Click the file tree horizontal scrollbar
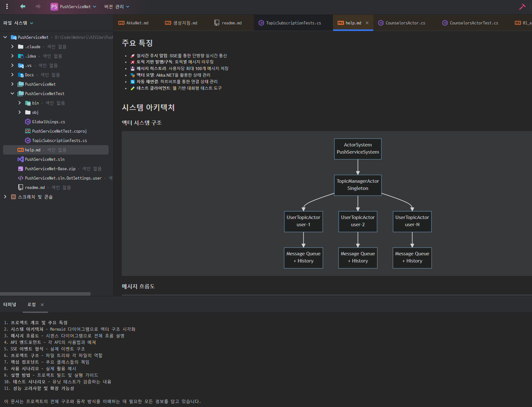 pyautogui.click(x=45, y=294)
